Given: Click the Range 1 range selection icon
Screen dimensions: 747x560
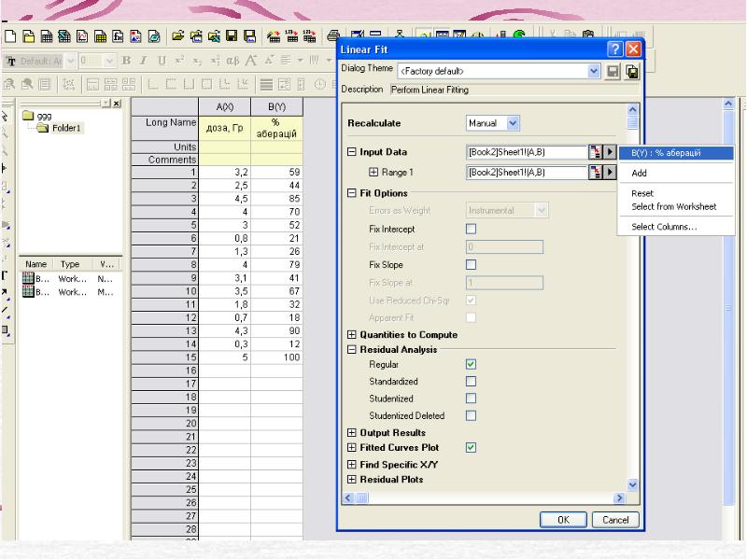Looking at the screenshot, I should point(594,172).
